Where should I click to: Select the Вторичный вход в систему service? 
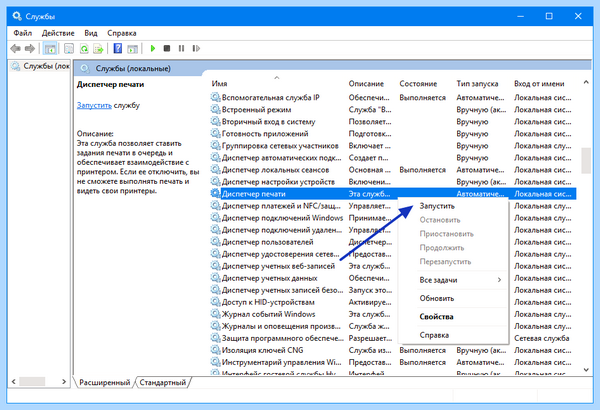(x=393, y=121)
